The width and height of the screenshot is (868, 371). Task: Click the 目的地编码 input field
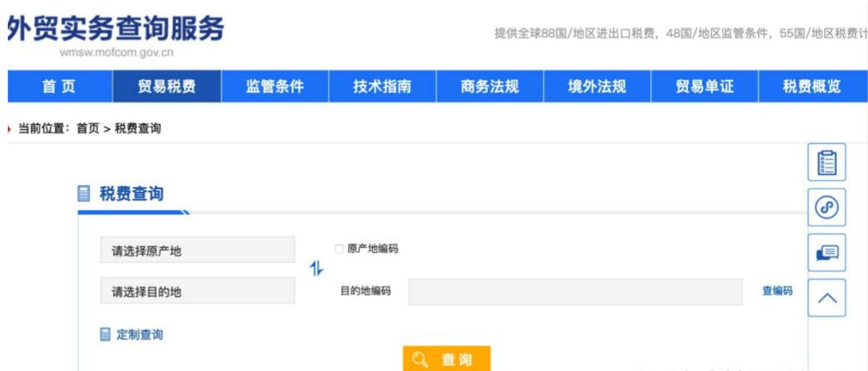[575, 291]
